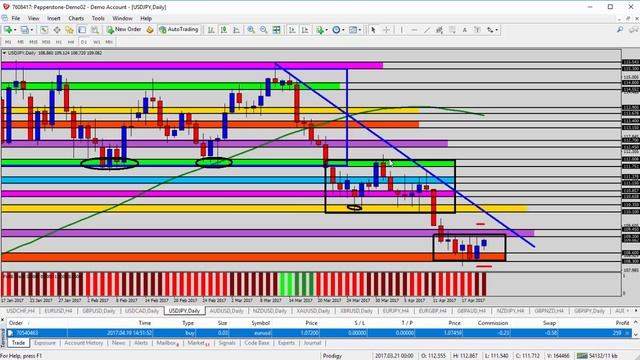Select the Horizontal Line tool
Viewport: 640px width, 360px height.
414,30
